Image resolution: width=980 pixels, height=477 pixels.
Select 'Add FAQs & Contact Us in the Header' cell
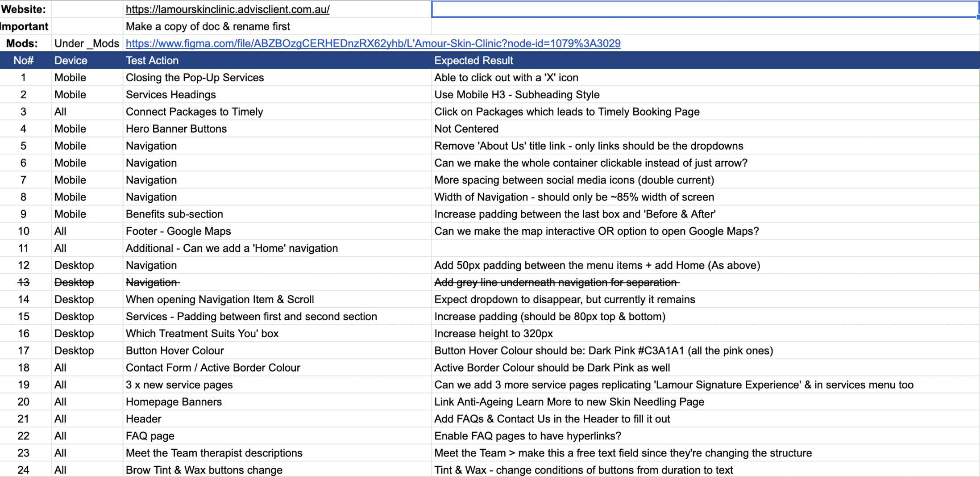pyautogui.click(x=705, y=419)
